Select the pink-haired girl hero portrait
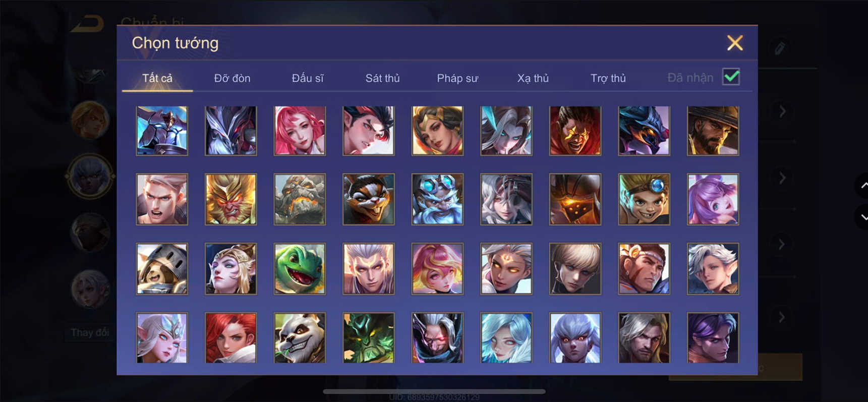The width and height of the screenshot is (868, 402). pos(300,131)
